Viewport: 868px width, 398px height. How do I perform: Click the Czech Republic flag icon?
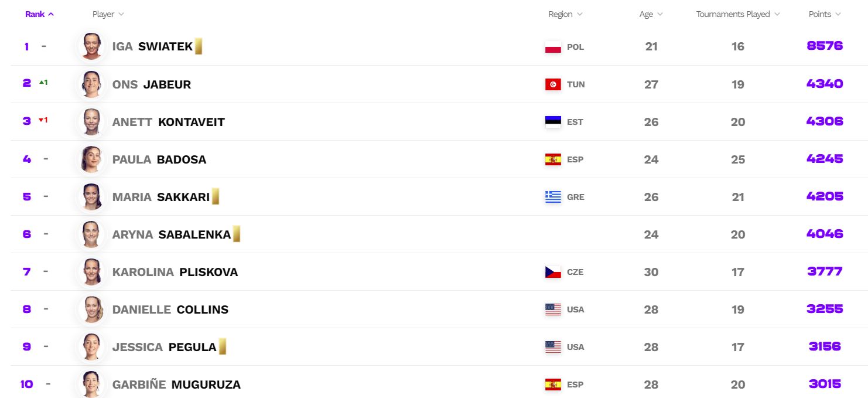(553, 272)
